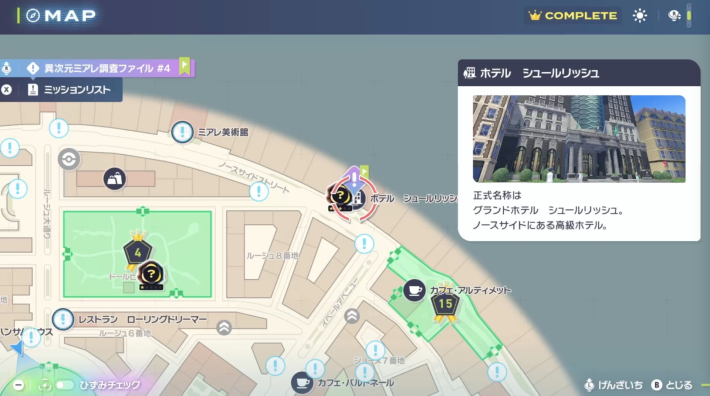Select the sun daytime icon
Viewport: 710px width, 396px height.
(640, 16)
